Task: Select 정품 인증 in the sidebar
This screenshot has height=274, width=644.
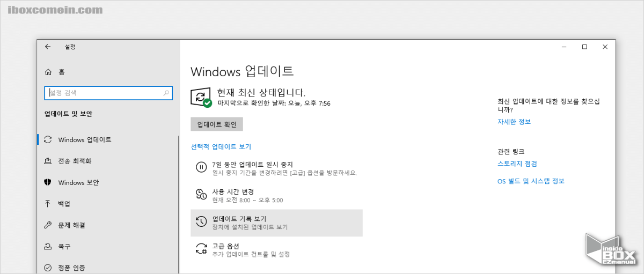Action: [107, 266]
